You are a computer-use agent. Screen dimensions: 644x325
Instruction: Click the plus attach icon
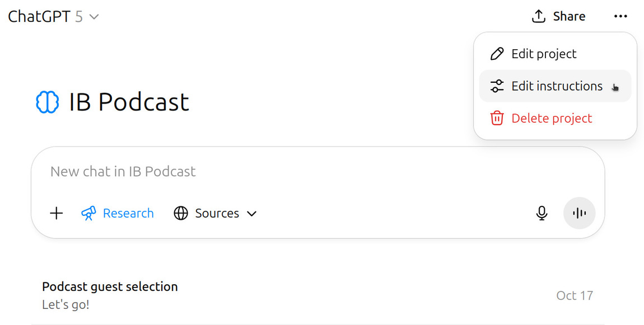click(x=57, y=213)
